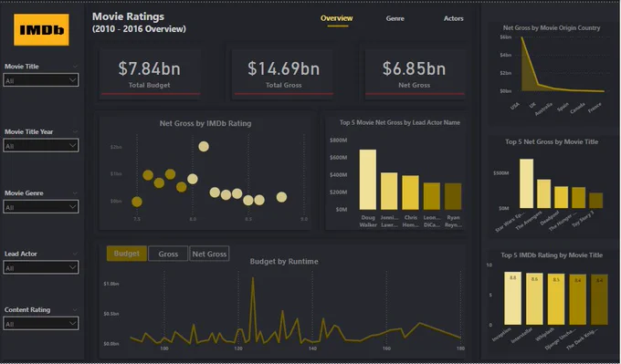
Task: Open the Lead Actor dropdown
Action: (41, 268)
